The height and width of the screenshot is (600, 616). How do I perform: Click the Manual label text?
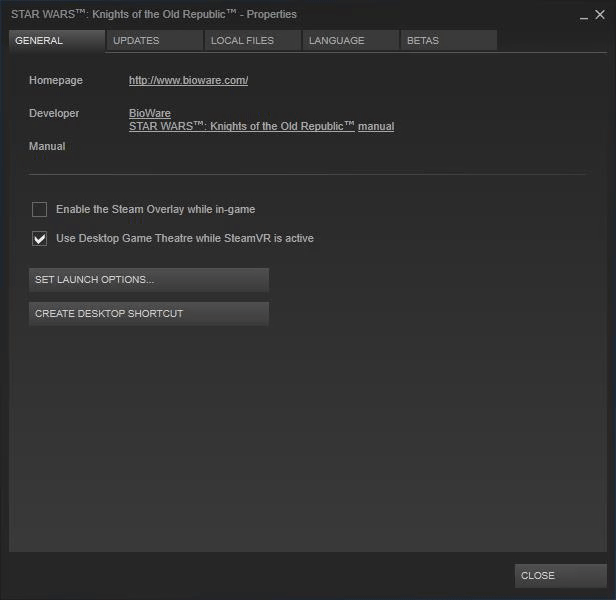click(47, 146)
